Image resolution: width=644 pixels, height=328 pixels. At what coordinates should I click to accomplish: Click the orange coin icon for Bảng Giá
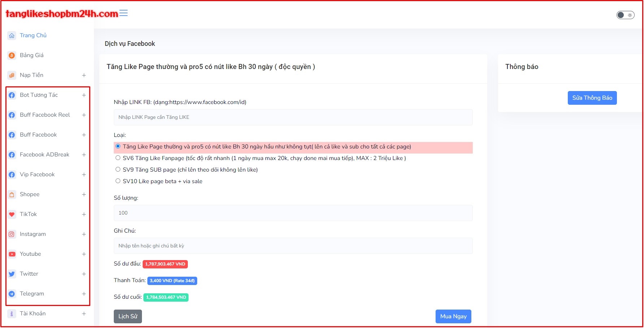tap(12, 55)
